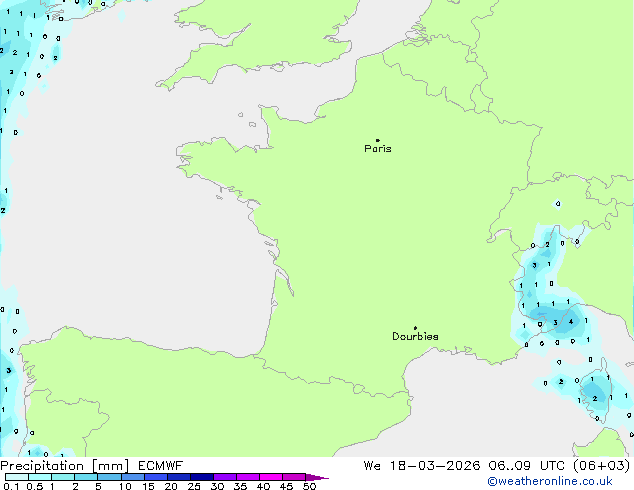Pick the legend swatch between 25 and 30
Viewport: 634px width, 490px height.
[x=202, y=477]
